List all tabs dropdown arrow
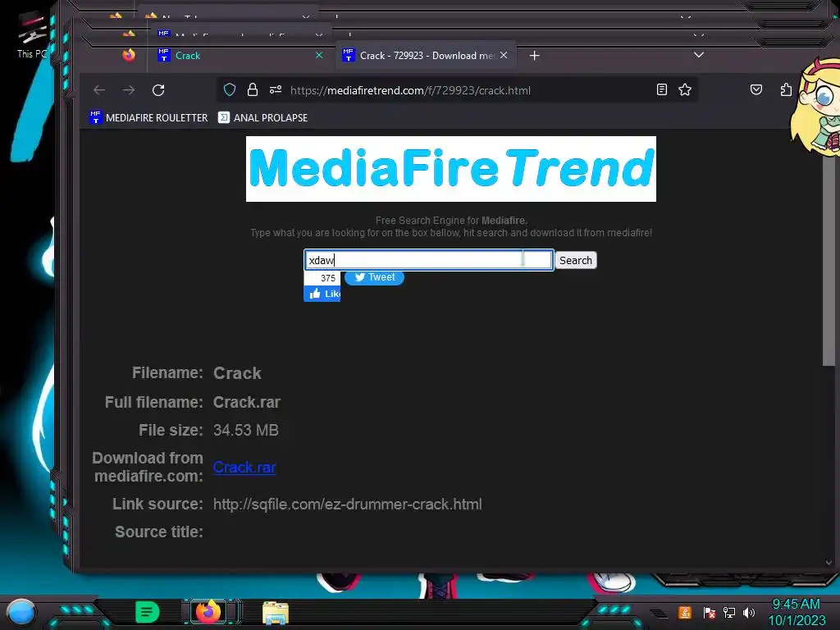840x630 pixels. pos(699,55)
